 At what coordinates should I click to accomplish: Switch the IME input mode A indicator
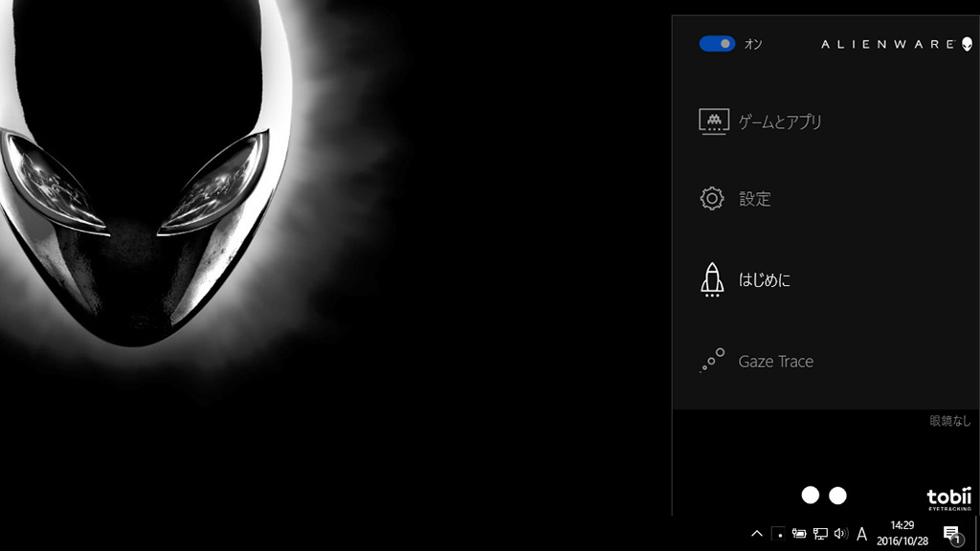[x=862, y=534]
